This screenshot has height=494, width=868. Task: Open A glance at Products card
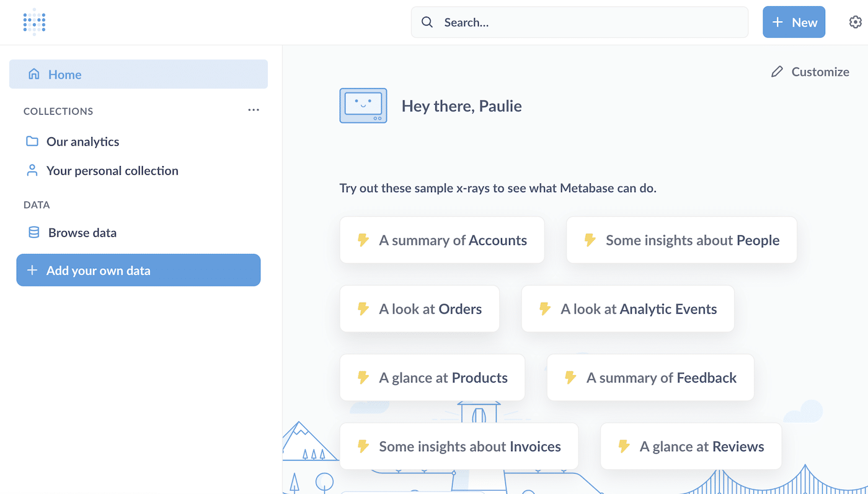point(432,377)
